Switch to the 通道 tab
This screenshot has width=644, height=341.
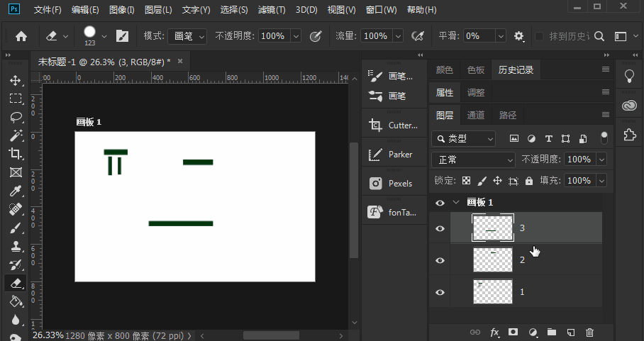476,116
